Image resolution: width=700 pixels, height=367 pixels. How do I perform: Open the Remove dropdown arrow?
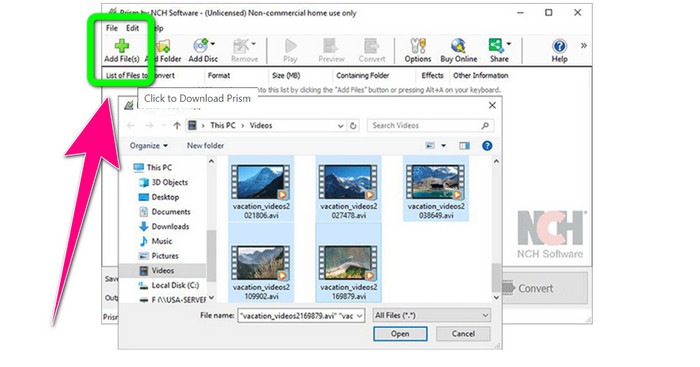click(x=254, y=44)
